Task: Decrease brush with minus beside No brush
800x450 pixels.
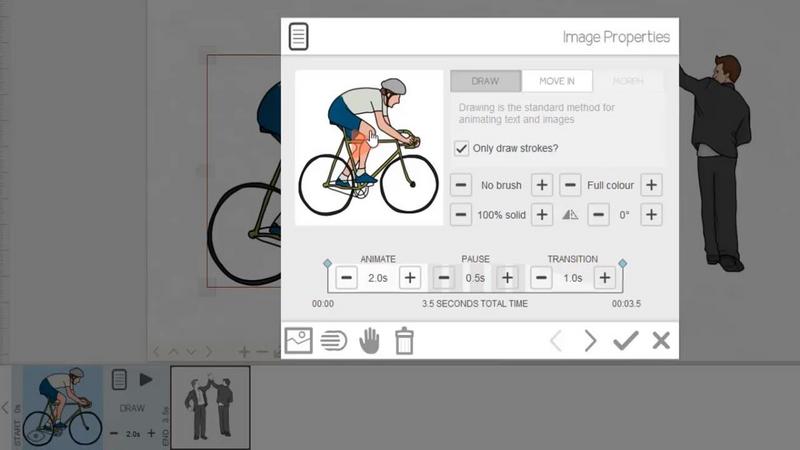Action: point(461,185)
